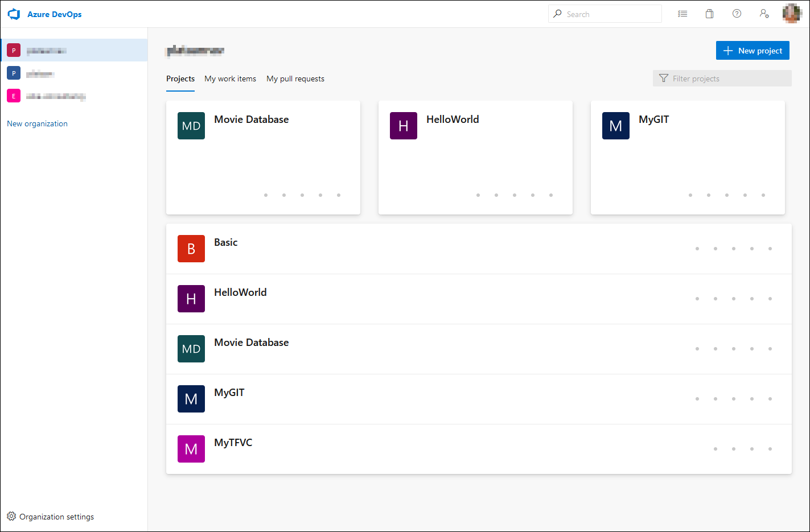Click the Azure DevOps logo icon
810x532 pixels.
click(14, 14)
